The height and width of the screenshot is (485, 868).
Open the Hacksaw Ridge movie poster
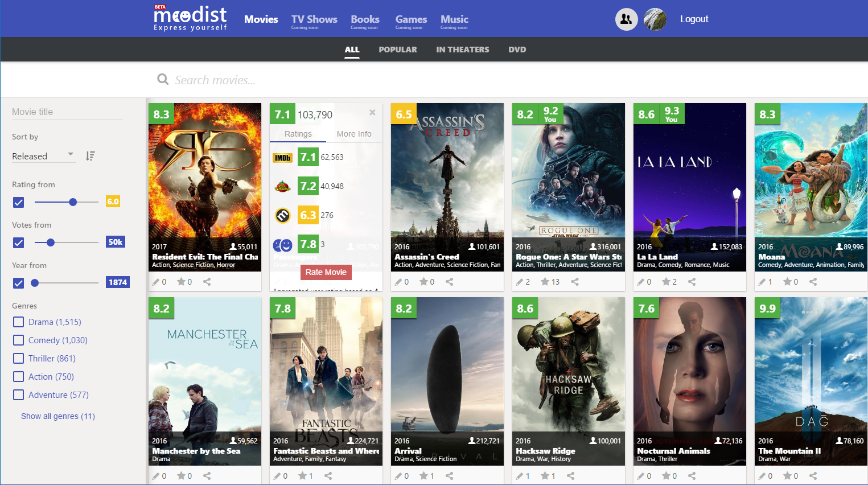[569, 381]
